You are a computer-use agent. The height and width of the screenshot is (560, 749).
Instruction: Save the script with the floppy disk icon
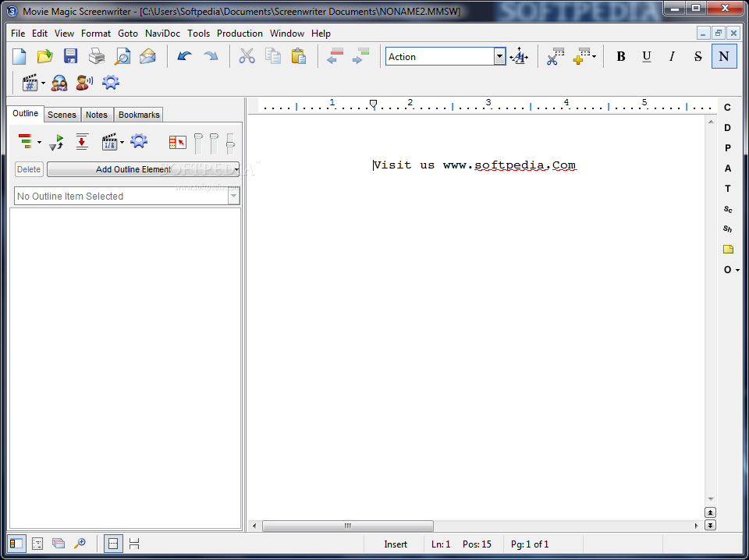click(71, 56)
